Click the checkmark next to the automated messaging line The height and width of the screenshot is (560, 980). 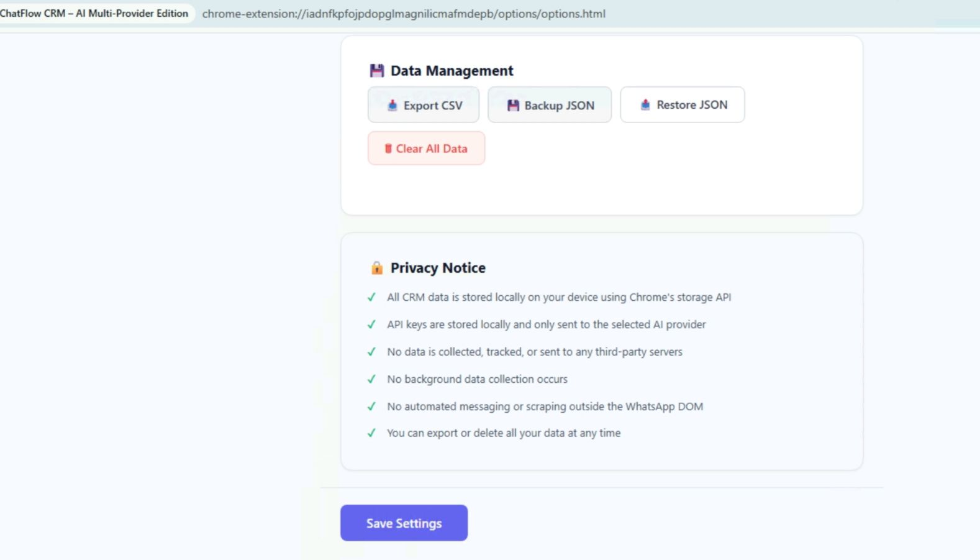(x=371, y=406)
